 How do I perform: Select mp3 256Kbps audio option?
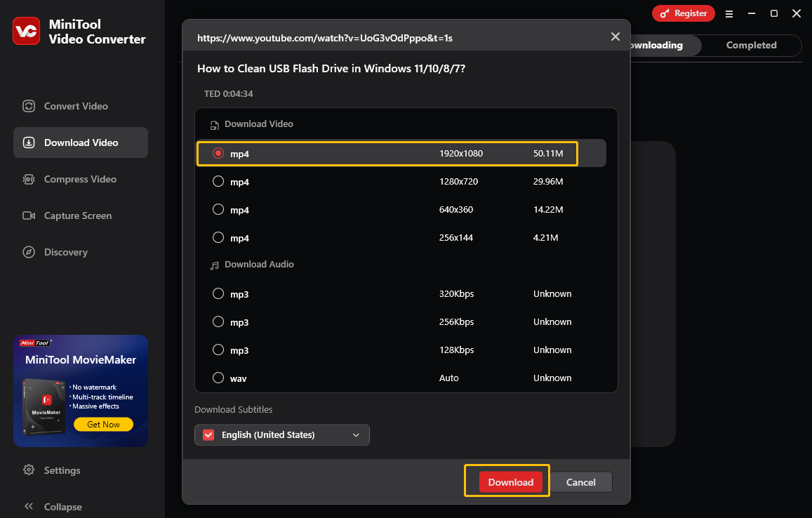tap(218, 321)
